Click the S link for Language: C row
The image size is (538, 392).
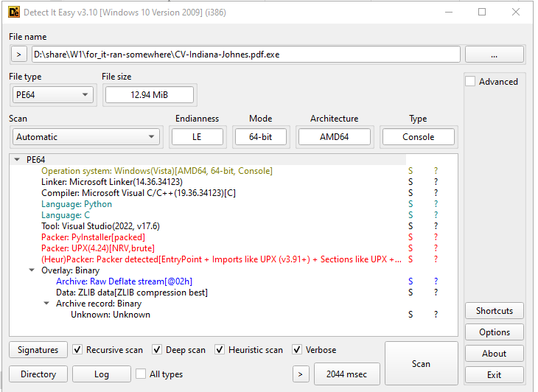411,215
